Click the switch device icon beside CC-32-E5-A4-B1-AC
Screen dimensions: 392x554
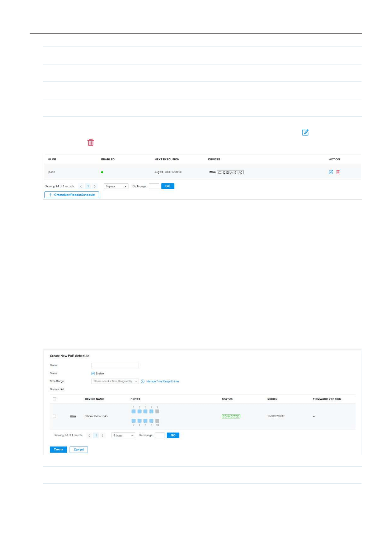(212, 172)
